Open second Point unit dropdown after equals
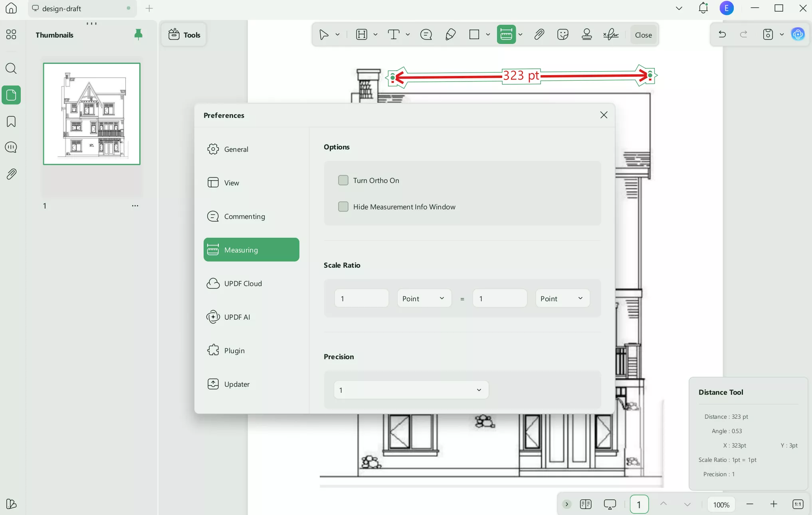This screenshot has width=812, height=515. tap(562, 298)
